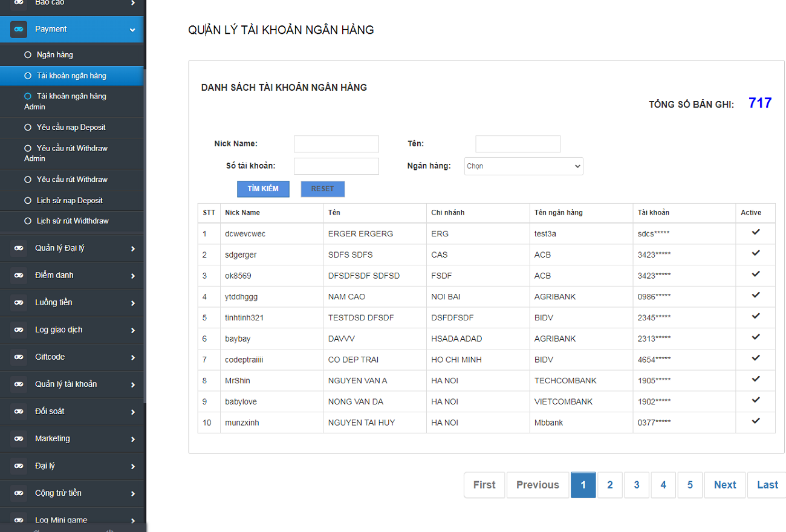786x532 pixels.
Task: Focus the Số tài khoản input field
Action: click(336, 166)
